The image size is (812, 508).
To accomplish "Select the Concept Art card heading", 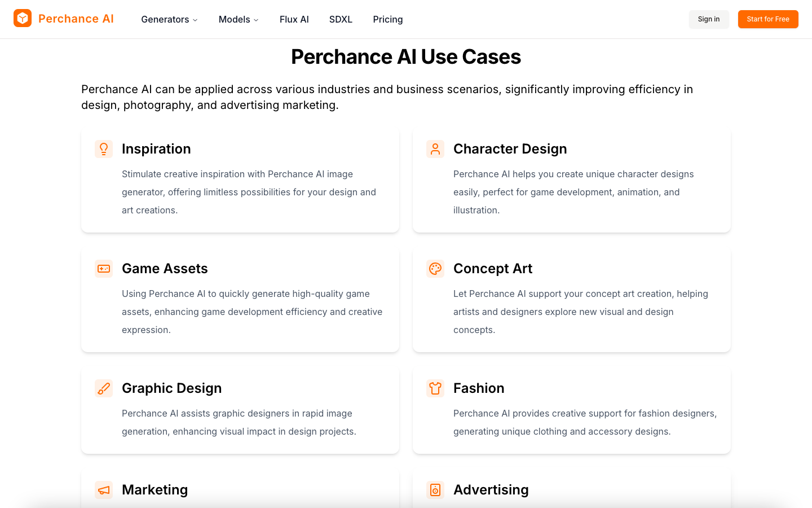I will pyautogui.click(x=493, y=269).
